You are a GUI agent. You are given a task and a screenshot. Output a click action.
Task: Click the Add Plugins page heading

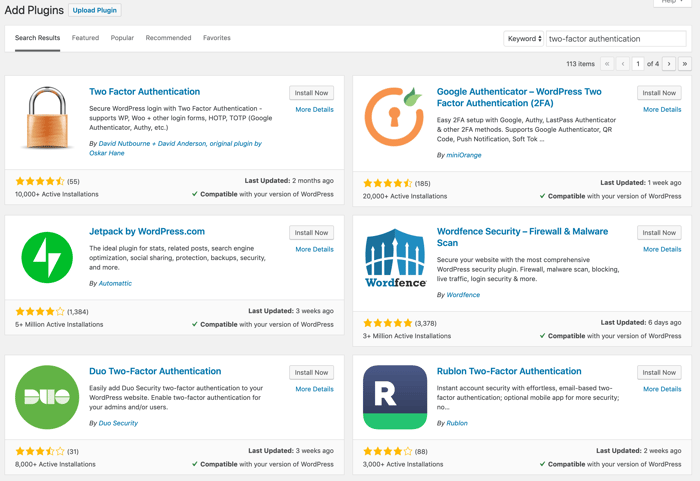(x=34, y=10)
